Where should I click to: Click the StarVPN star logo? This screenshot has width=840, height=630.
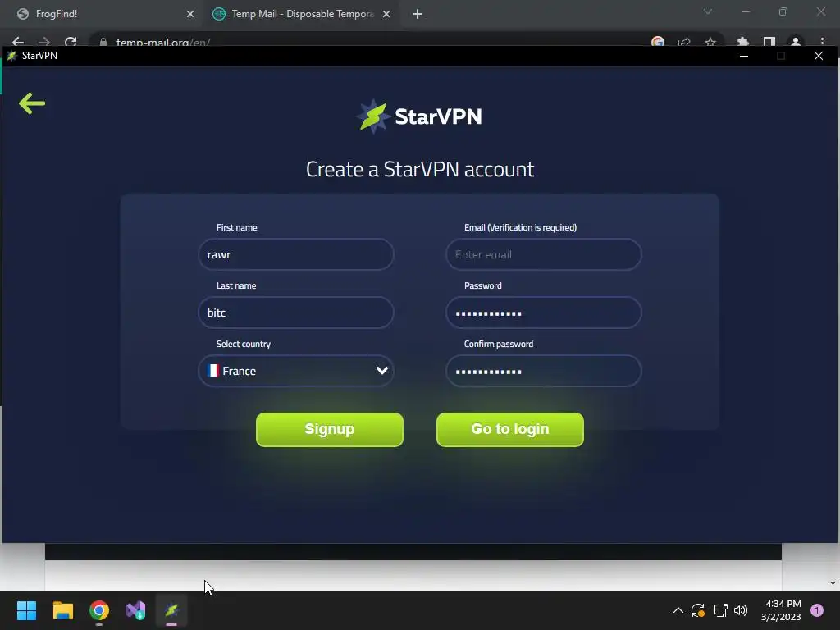pos(373,116)
